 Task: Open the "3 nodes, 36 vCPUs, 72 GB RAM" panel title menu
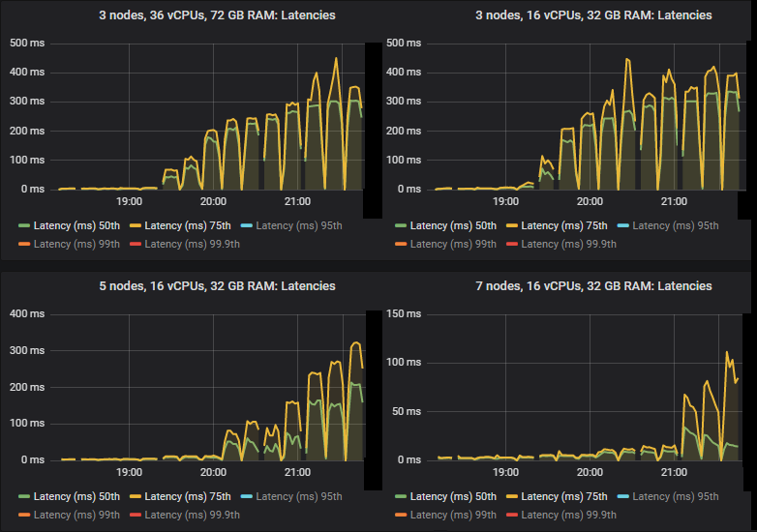(x=189, y=15)
